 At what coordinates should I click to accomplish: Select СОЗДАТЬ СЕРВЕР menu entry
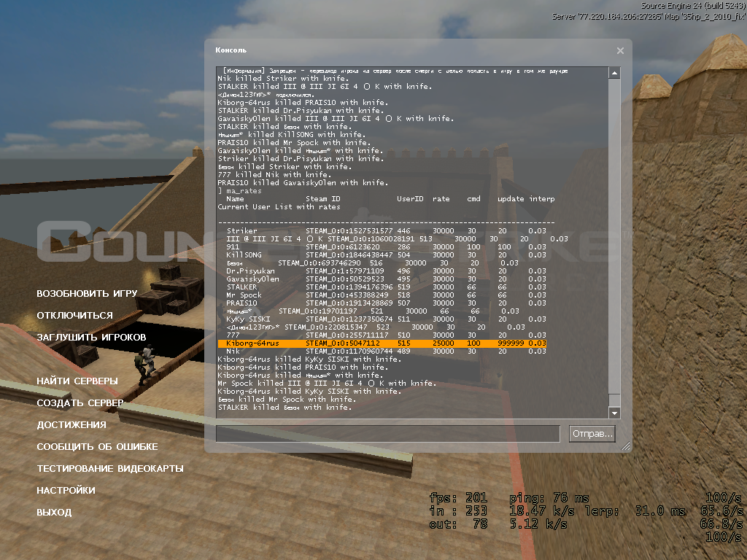click(80, 402)
